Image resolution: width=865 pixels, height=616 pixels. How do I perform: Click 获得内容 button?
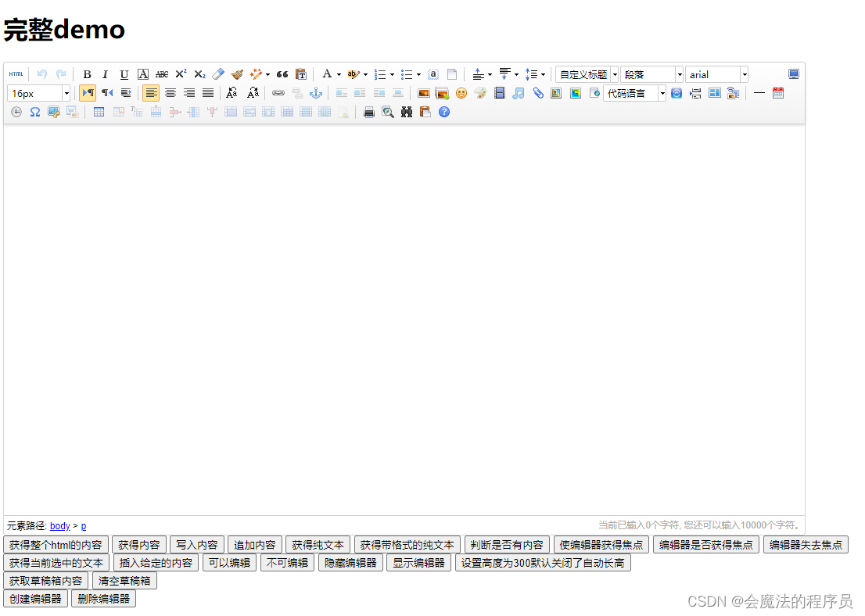pos(139,545)
